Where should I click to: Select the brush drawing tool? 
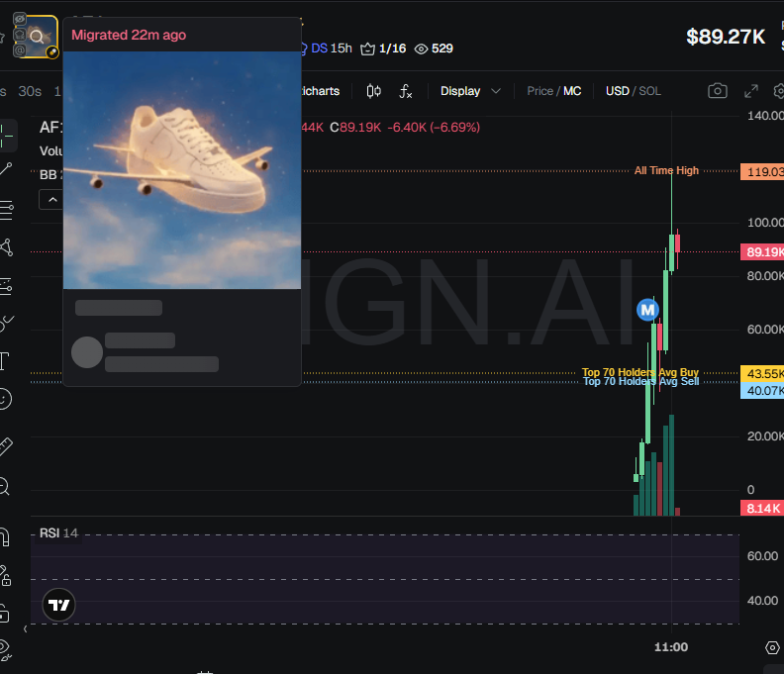6,324
